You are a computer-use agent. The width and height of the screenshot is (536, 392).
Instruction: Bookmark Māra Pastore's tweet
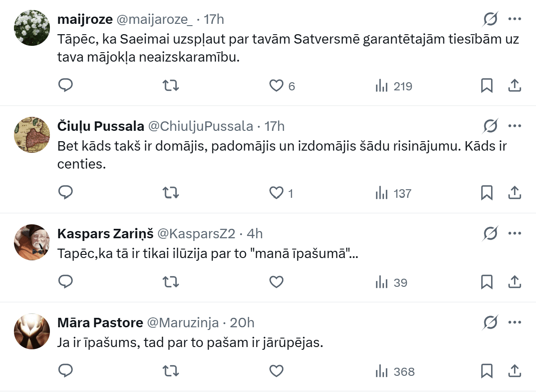click(487, 371)
